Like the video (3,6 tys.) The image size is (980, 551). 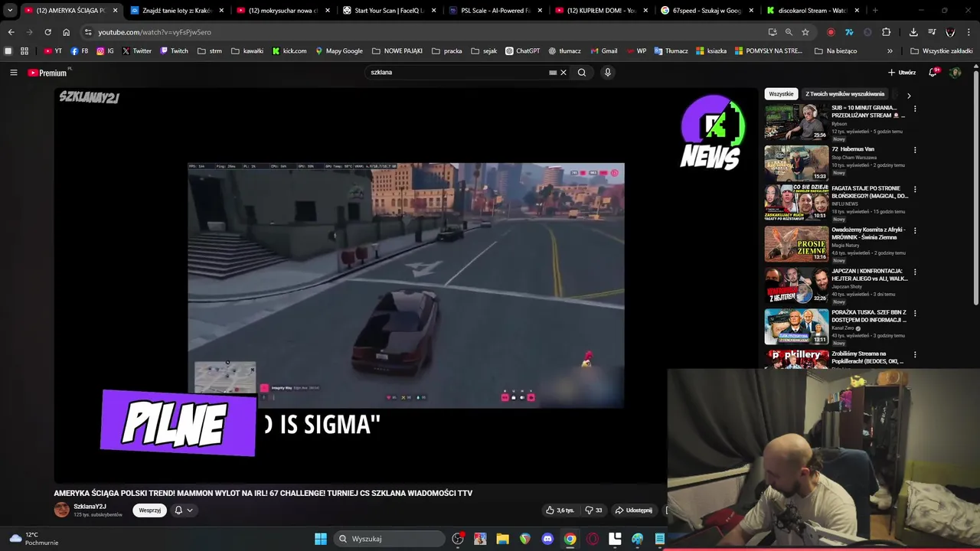(560, 510)
